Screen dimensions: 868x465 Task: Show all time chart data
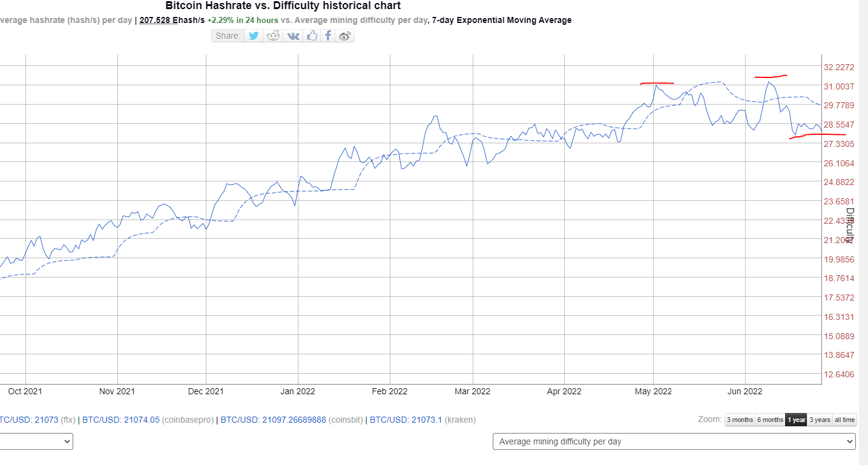844,420
